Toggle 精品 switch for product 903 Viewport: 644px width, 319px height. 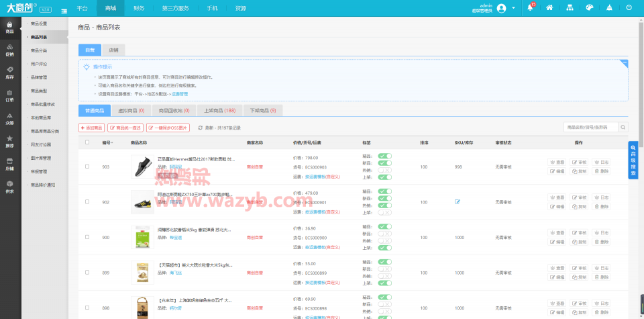click(x=385, y=156)
